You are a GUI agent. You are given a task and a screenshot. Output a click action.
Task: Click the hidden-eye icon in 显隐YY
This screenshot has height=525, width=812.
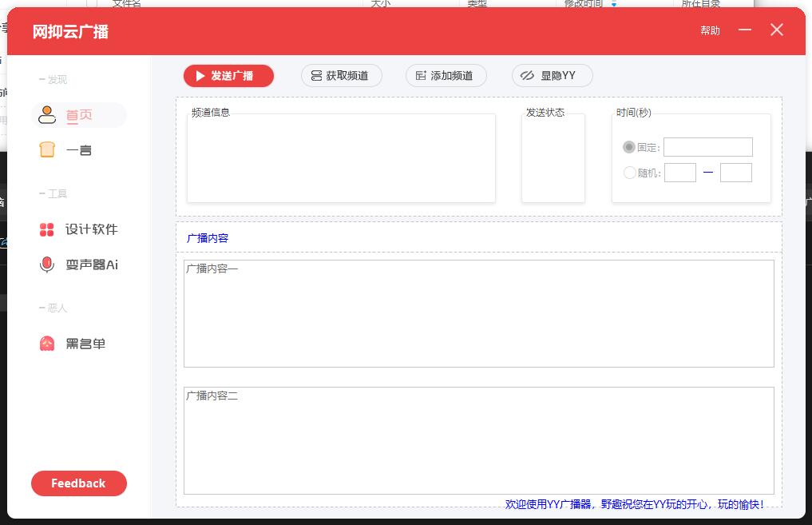point(527,76)
